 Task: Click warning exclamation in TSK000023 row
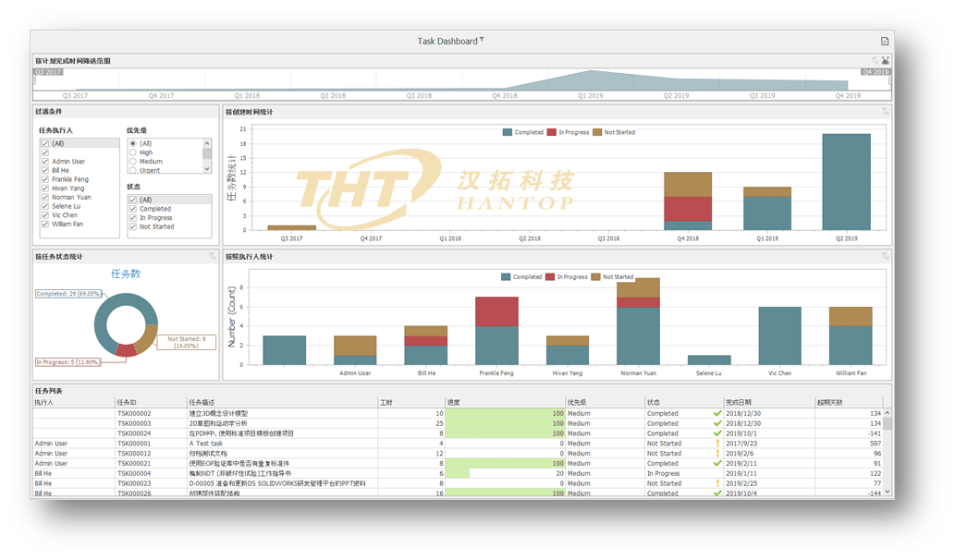click(x=717, y=483)
